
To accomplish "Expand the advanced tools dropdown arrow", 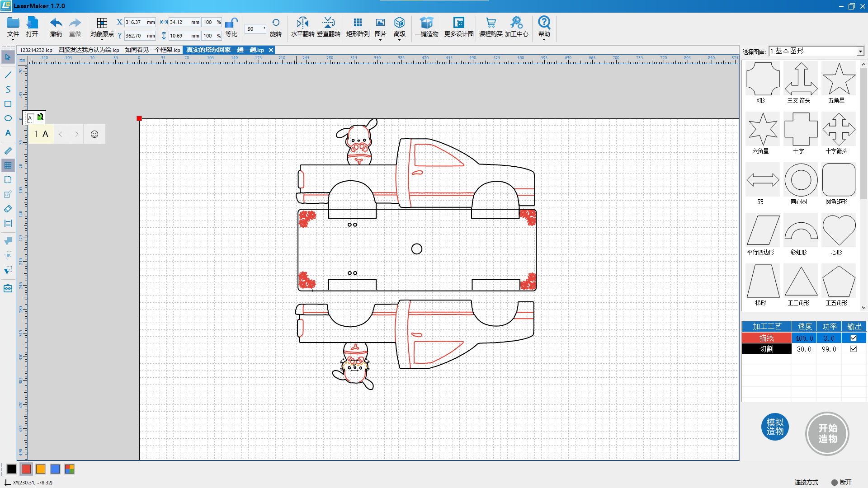I will coord(399,40).
